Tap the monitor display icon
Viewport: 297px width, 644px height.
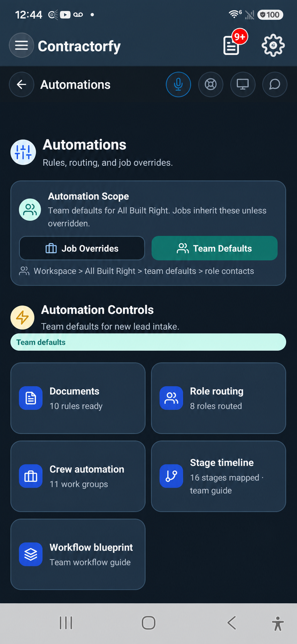point(243,84)
